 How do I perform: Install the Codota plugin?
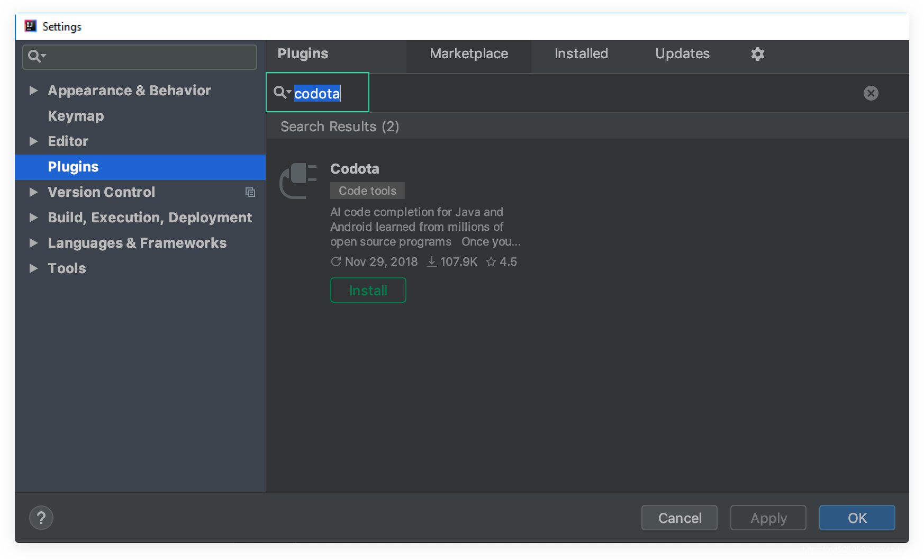(368, 290)
